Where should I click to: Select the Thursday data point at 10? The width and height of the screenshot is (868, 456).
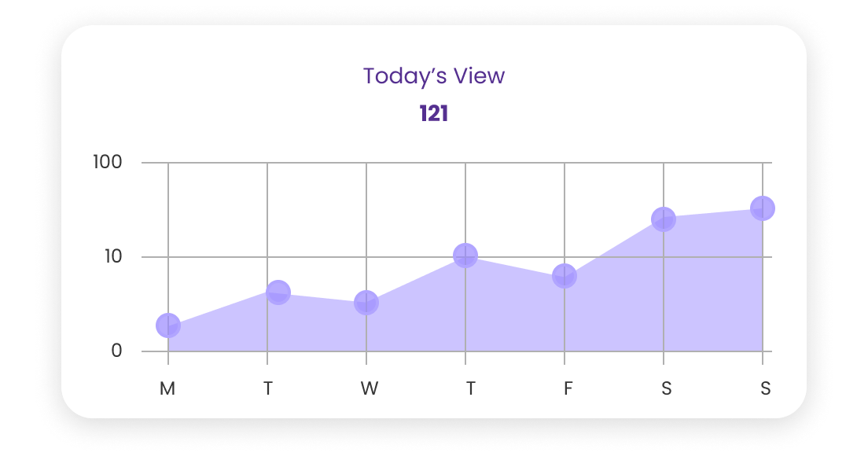point(465,255)
